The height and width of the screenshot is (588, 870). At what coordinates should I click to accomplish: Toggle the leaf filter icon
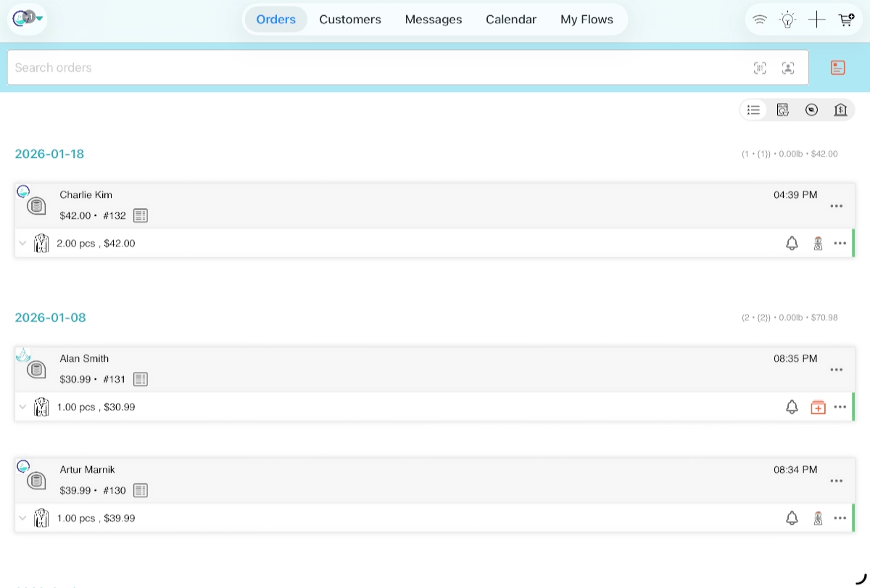pos(811,109)
